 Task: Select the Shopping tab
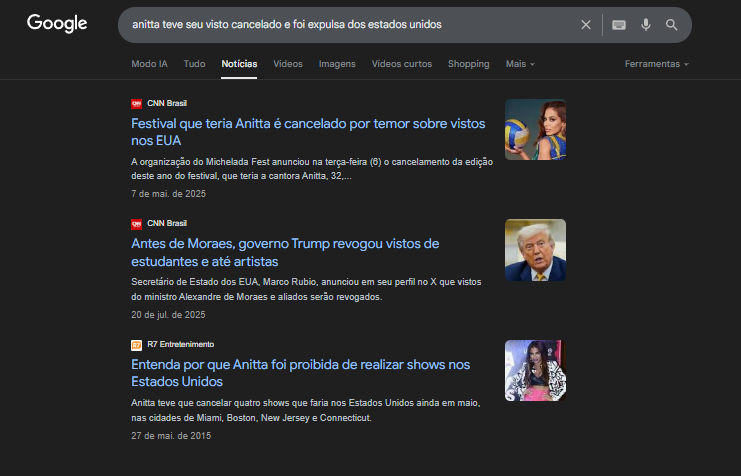[x=468, y=64]
